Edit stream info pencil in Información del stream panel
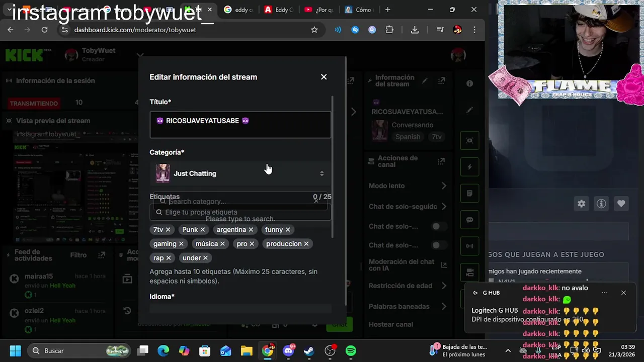This screenshot has height=362, width=644. point(425,80)
